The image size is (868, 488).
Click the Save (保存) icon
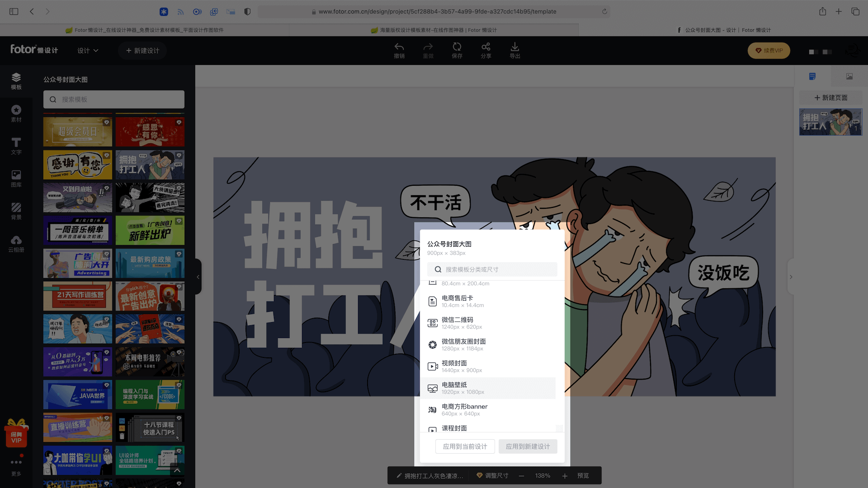coord(457,47)
